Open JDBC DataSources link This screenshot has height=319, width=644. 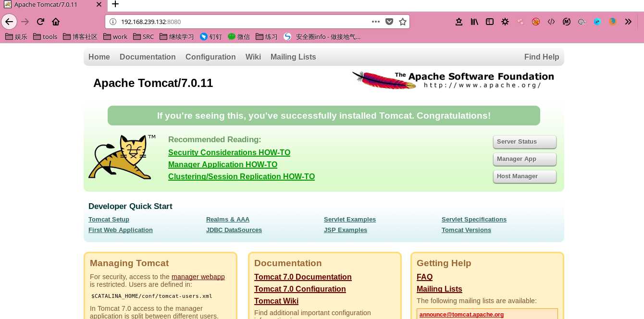point(234,230)
